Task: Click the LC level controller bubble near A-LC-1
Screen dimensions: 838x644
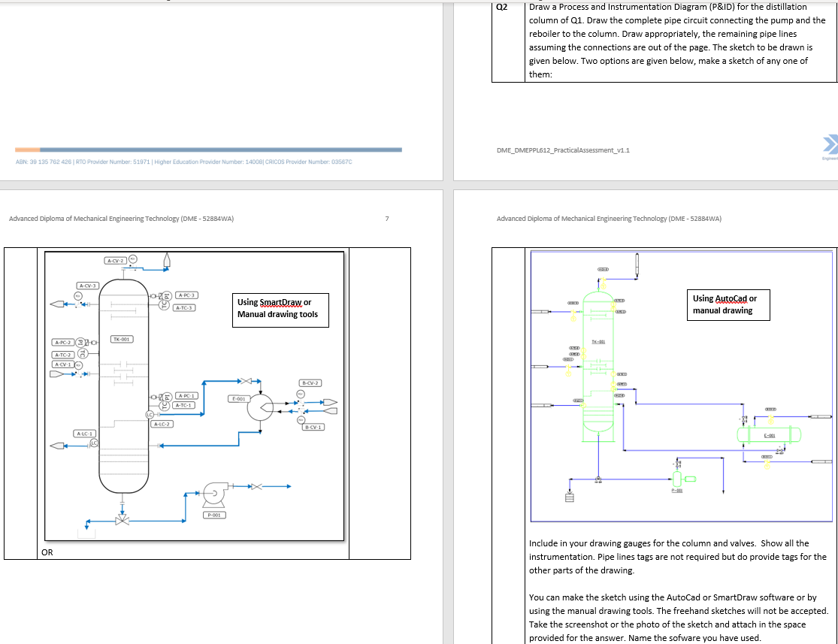Action: [x=92, y=443]
